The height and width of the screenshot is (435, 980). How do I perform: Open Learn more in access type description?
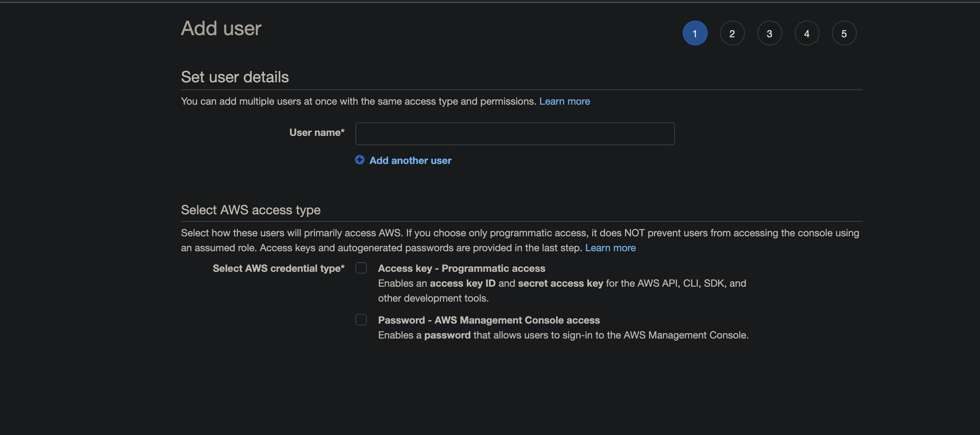coord(610,248)
